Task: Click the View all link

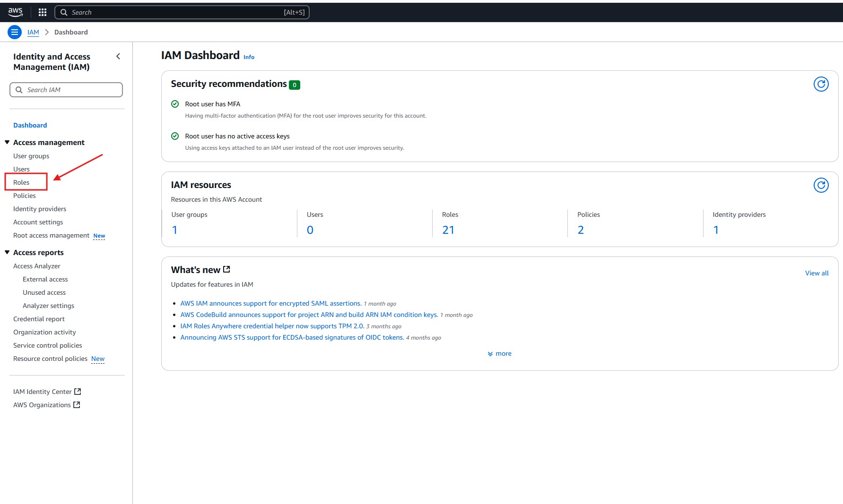Action: point(817,273)
